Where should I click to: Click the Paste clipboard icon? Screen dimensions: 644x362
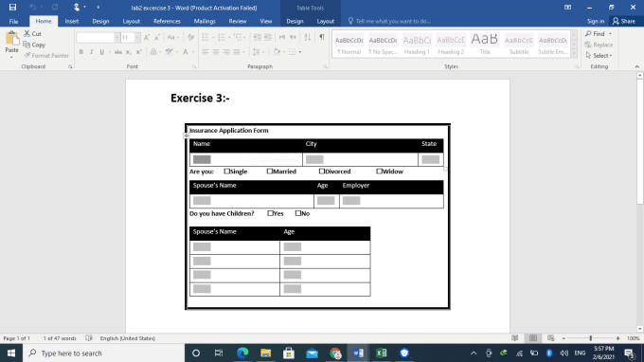pyautogui.click(x=12, y=39)
